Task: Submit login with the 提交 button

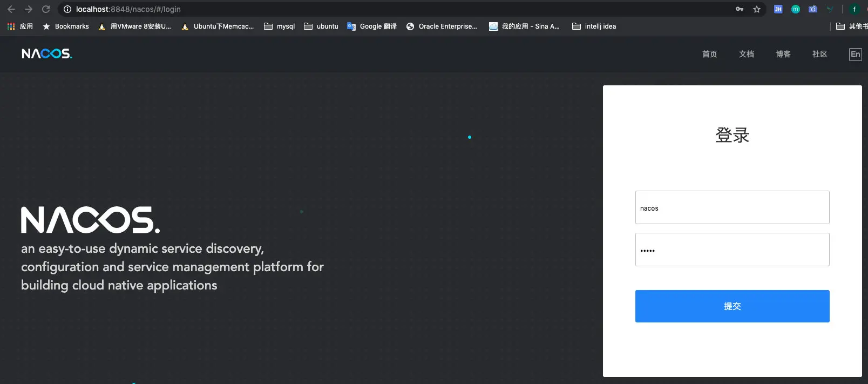Action: tap(732, 306)
